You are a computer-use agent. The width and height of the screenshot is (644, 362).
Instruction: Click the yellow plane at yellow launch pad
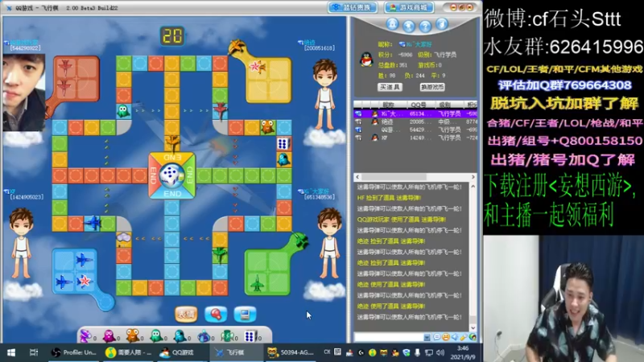[237, 47]
